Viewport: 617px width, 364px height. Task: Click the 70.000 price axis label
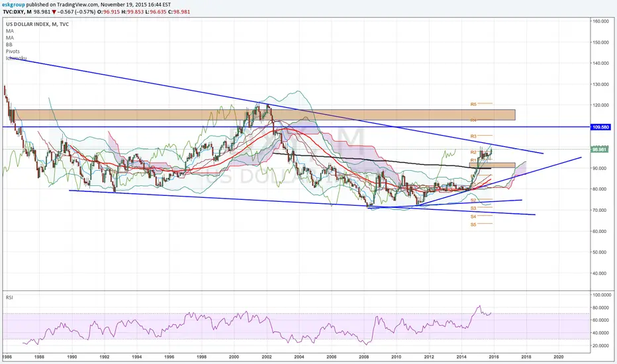tap(600, 210)
